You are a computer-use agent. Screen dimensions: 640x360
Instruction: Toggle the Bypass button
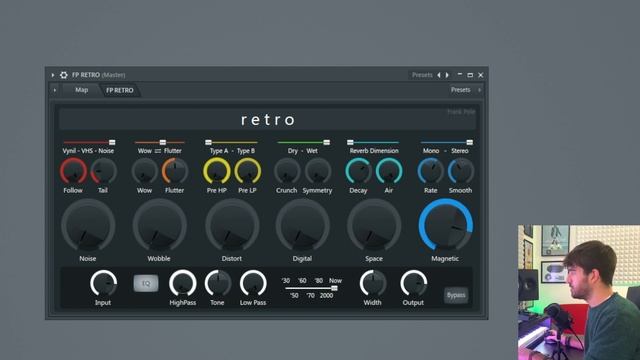[456, 295]
